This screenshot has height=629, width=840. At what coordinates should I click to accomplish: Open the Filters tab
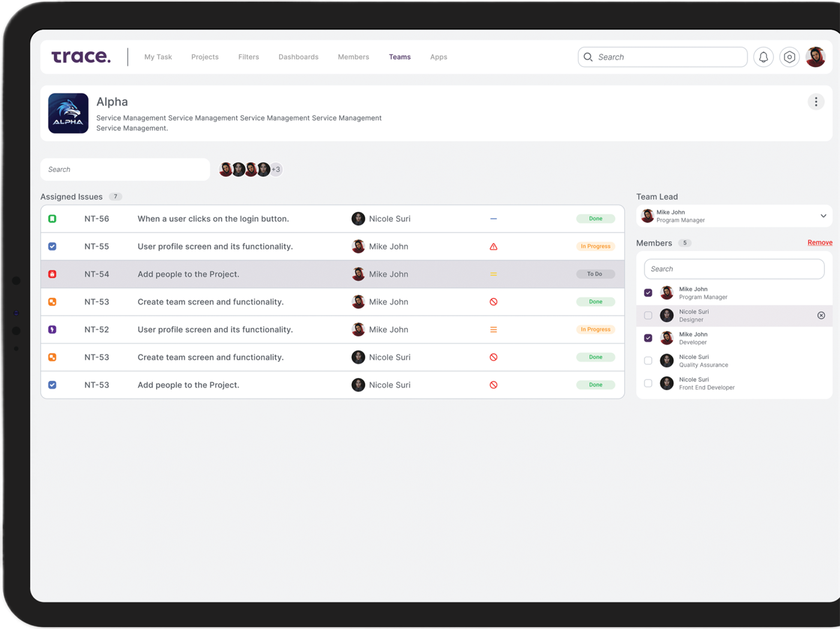pos(248,57)
